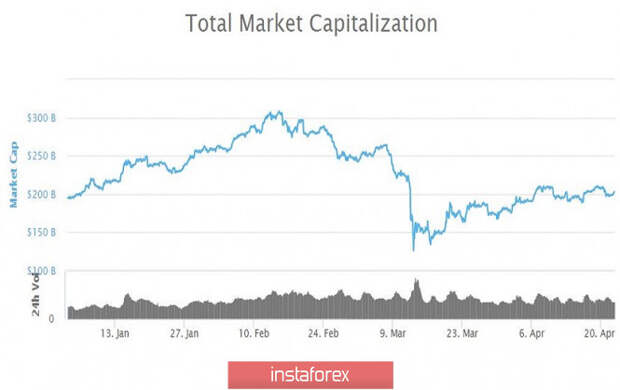The image size is (620, 390).
Task: Click the market cap peak in mid-February
Action: pyautogui.click(x=280, y=112)
